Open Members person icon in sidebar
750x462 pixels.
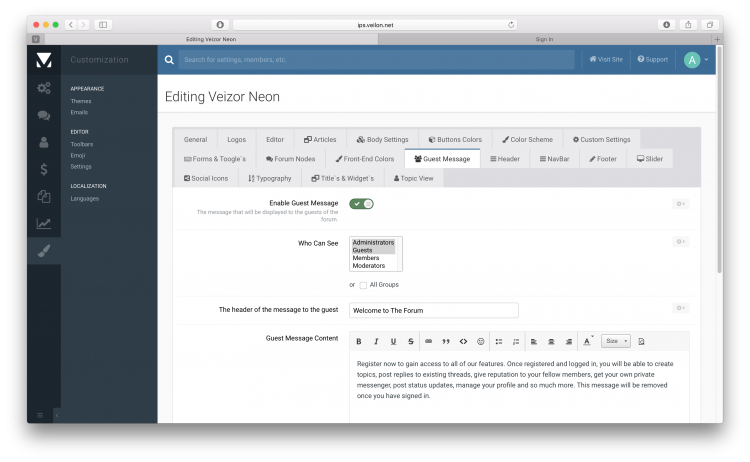pos(44,142)
